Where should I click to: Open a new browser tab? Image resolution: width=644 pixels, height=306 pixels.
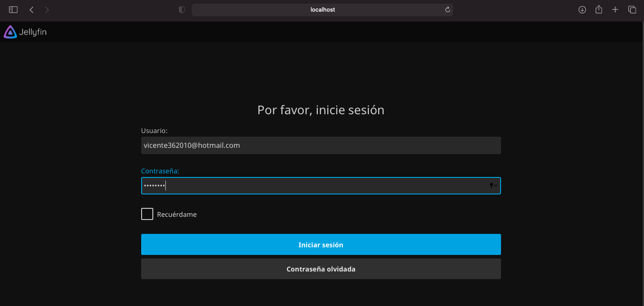pos(615,9)
